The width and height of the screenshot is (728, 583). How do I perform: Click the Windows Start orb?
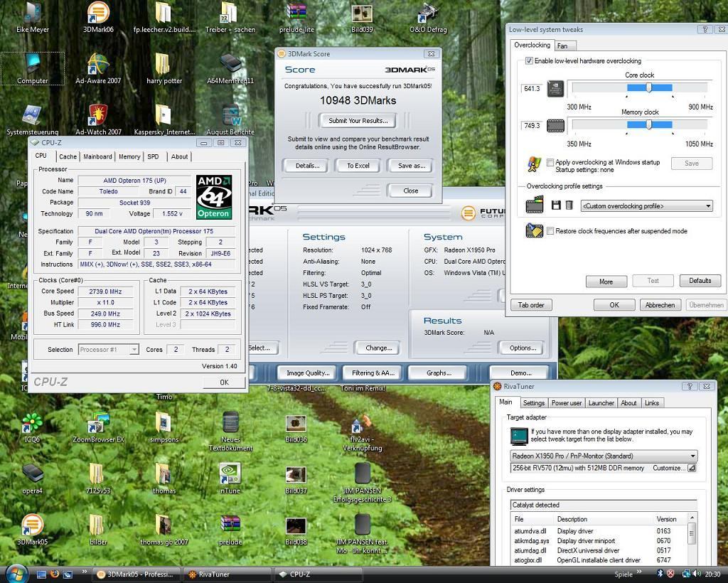[17, 574]
